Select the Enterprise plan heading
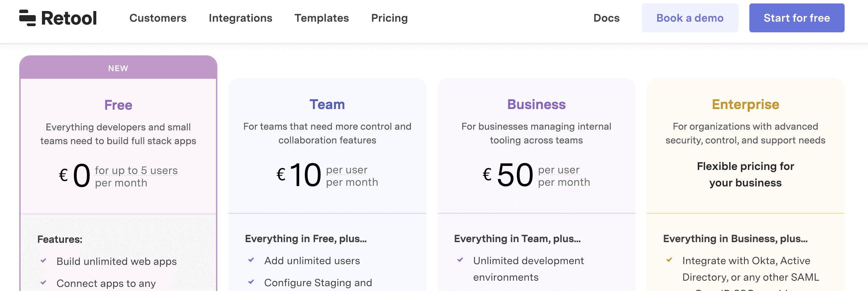The image size is (868, 291). [x=745, y=104]
